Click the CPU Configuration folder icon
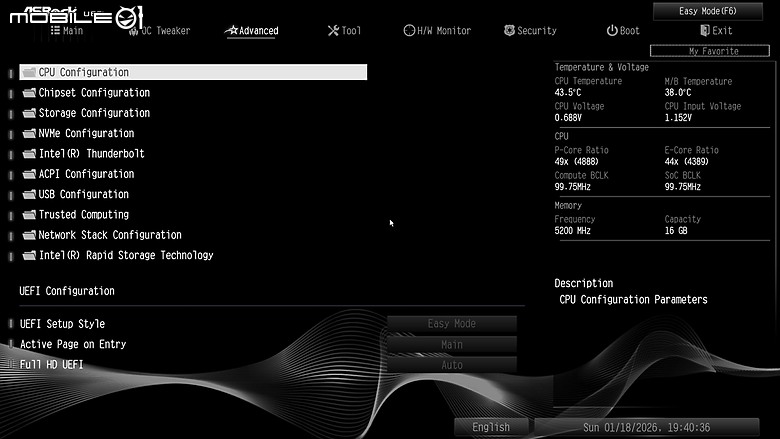Viewport: 780px width, 439px height. tap(29, 72)
